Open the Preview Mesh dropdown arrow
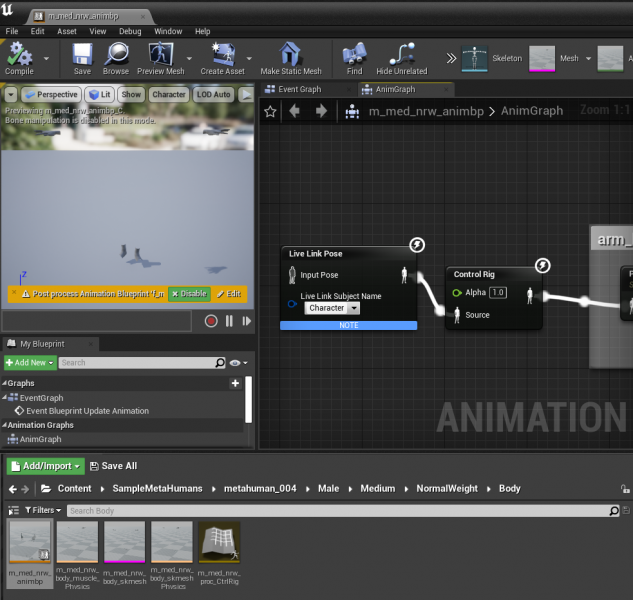633x600 pixels. 189,59
